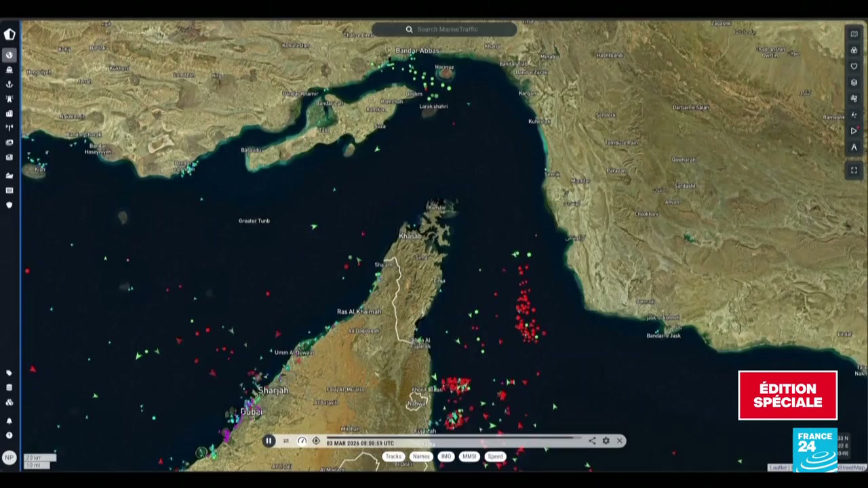Click the Leaflet attribution link
Image resolution: width=868 pixels, height=488 pixels.
pyautogui.click(x=778, y=467)
